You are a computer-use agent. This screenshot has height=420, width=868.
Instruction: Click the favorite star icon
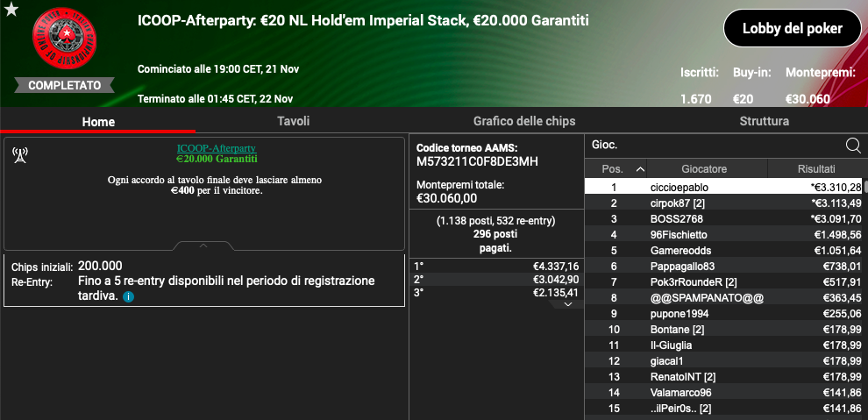(x=11, y=10)
